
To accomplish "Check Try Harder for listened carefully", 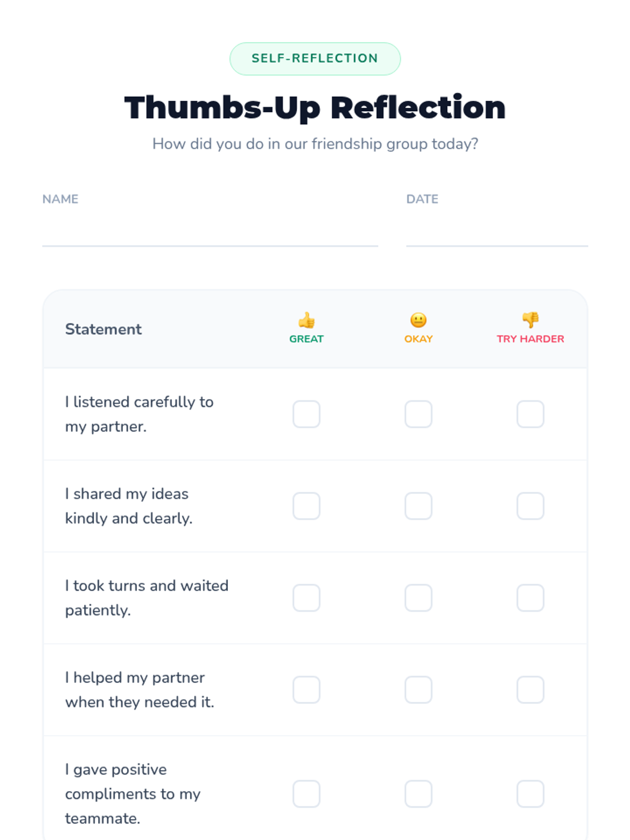I will 530,414.
